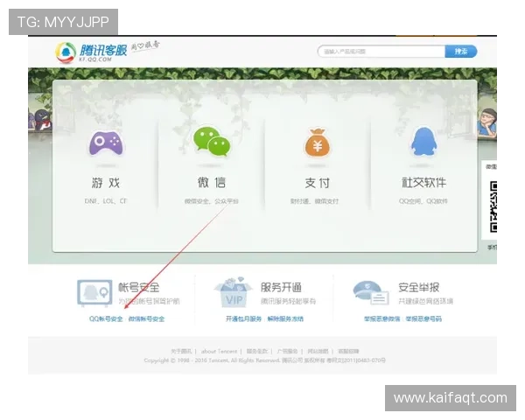Click the '腾讯服务轻松享有' description text
The width and height of the screenshot is (525, 420).
pos(288,301)
